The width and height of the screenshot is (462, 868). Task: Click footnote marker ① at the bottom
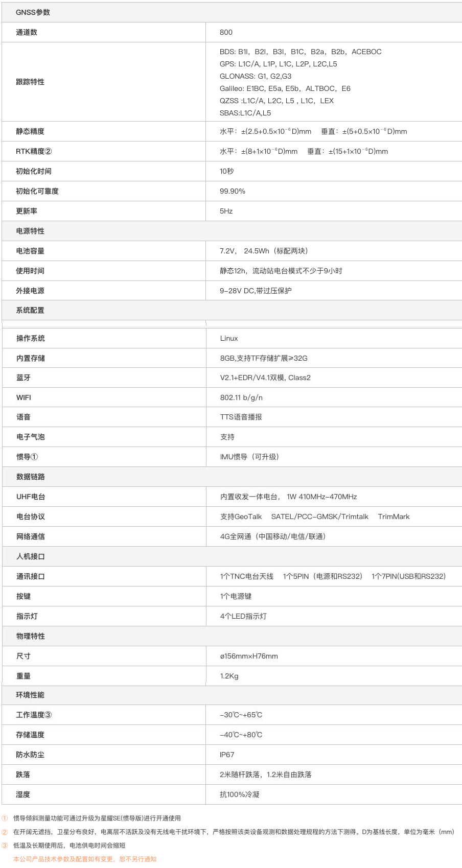click(x=5, y=818)
